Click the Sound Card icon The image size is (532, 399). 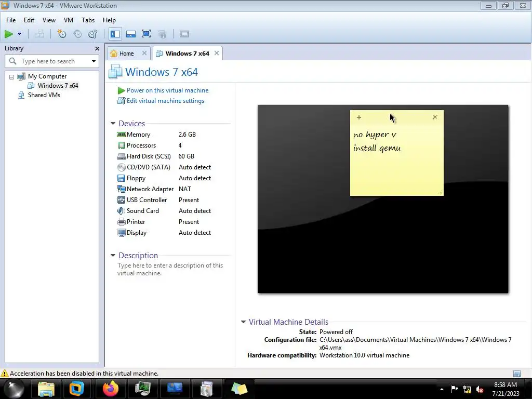(x=121, y=211)
